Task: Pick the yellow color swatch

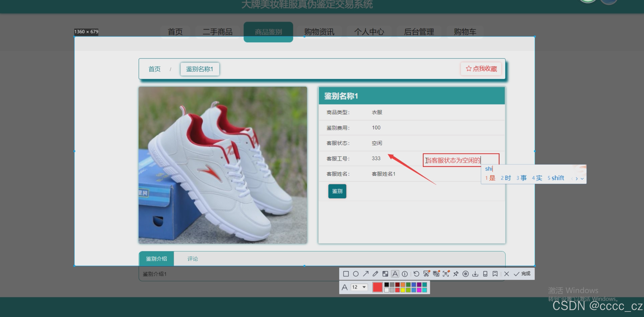Action: pos(403,290)
